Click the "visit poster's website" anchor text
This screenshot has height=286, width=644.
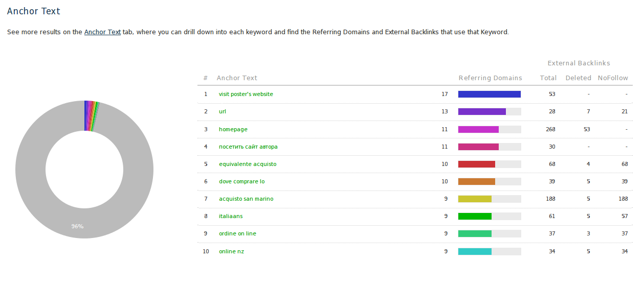pyautogui.click(x=246, y=94)
